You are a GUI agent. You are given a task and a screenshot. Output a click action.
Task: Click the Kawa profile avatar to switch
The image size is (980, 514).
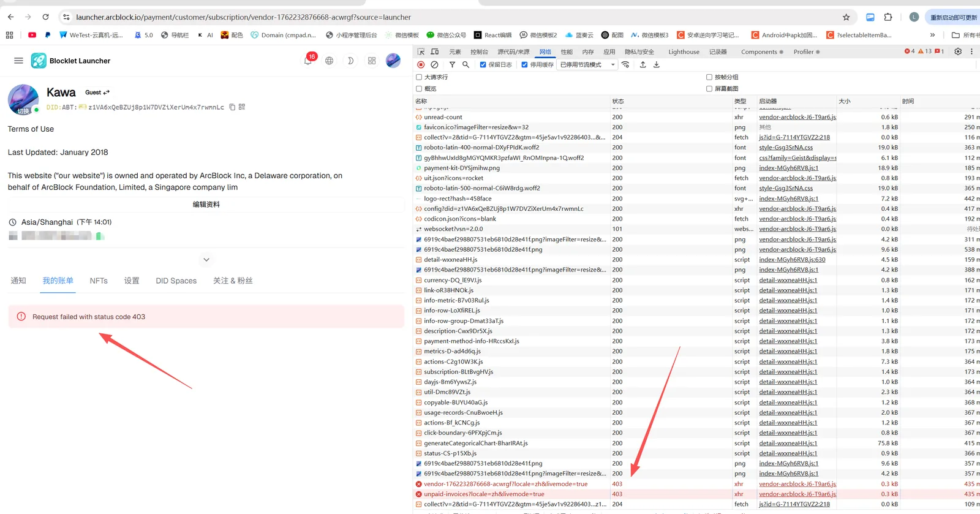[x=23, y=100]
